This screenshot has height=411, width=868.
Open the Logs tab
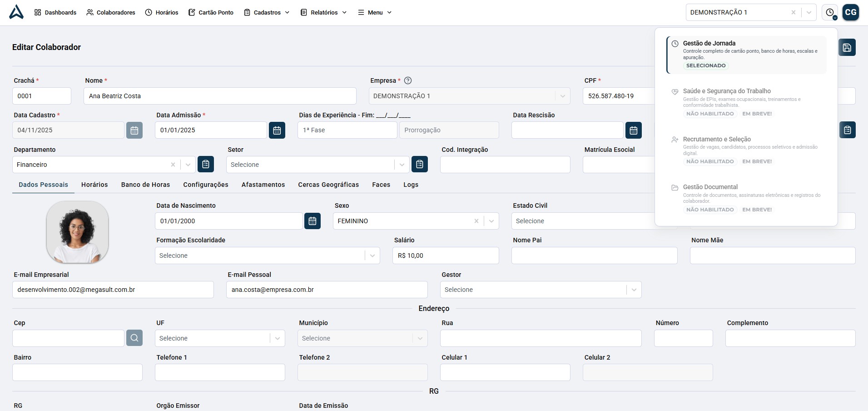411,185
